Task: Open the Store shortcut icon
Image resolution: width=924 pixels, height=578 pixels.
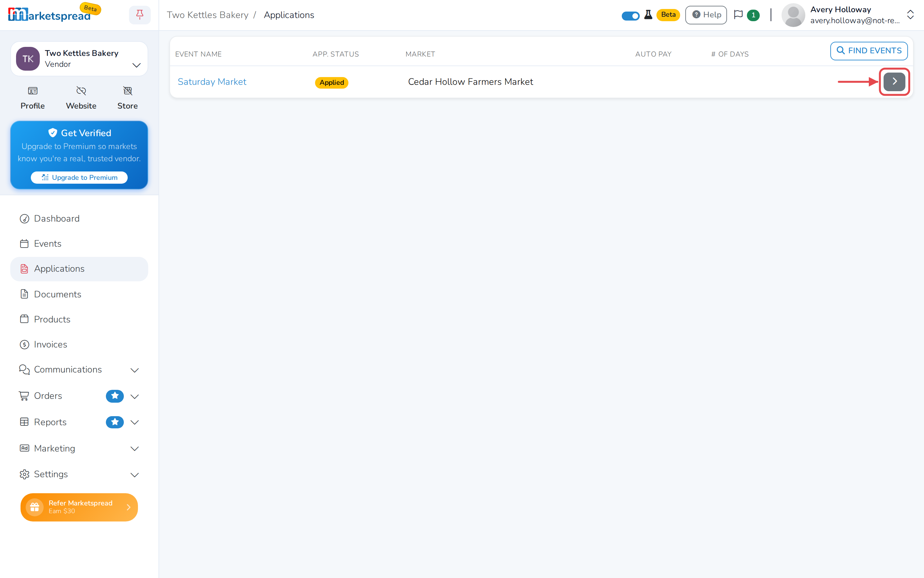Action: [x=127, y=91]
